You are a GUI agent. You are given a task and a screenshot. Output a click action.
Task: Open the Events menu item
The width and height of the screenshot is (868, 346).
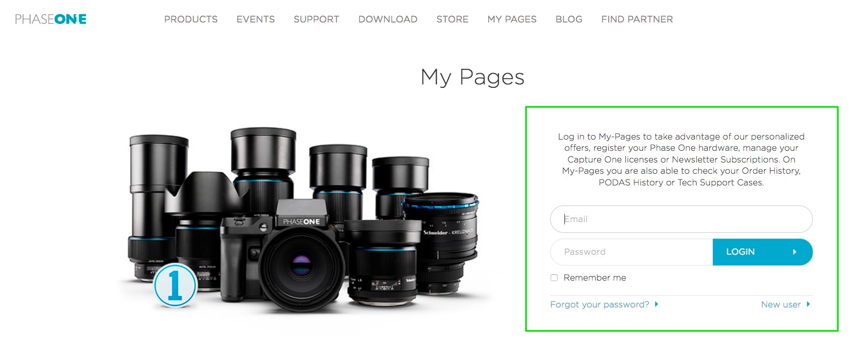256,19
